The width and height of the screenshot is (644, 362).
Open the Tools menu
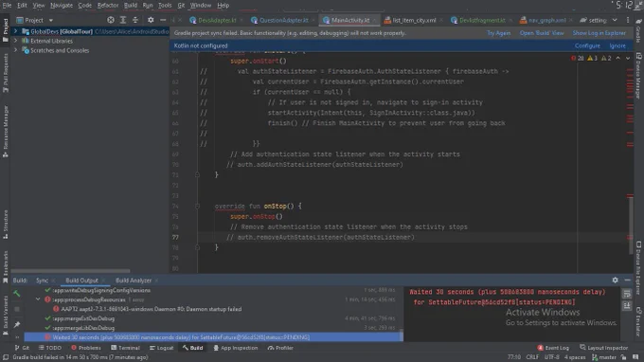coord(165,6)
